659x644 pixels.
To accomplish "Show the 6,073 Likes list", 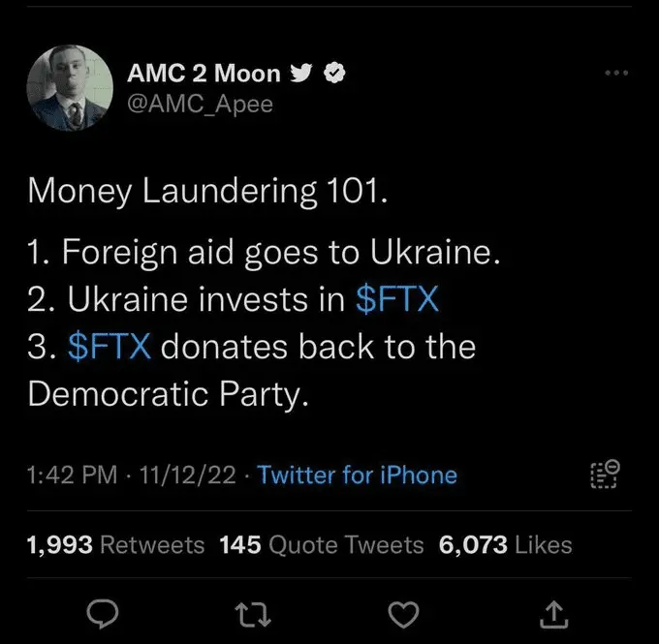I will coord(505,545).
